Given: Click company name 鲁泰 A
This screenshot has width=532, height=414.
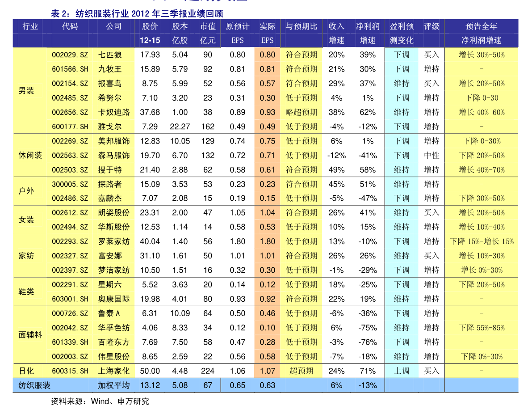Looking at the screenshot, I should (x=109, y=313).
